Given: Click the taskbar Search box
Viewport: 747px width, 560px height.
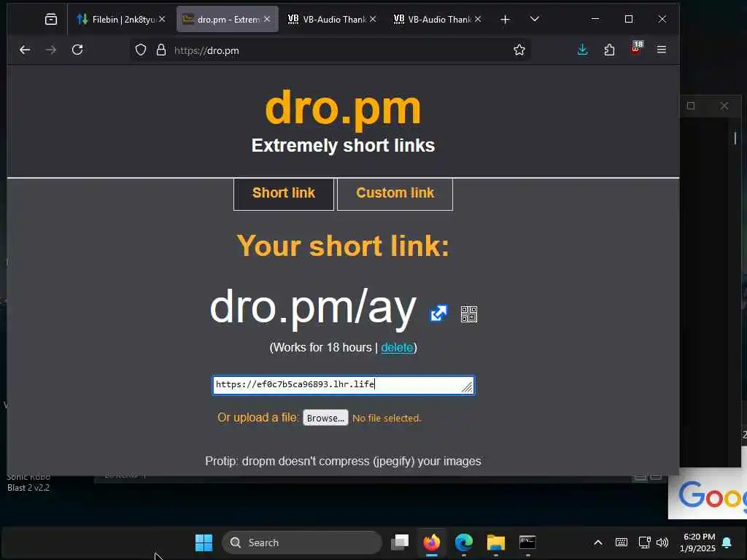Looking at the screenshot, I should tap(302, 542).
